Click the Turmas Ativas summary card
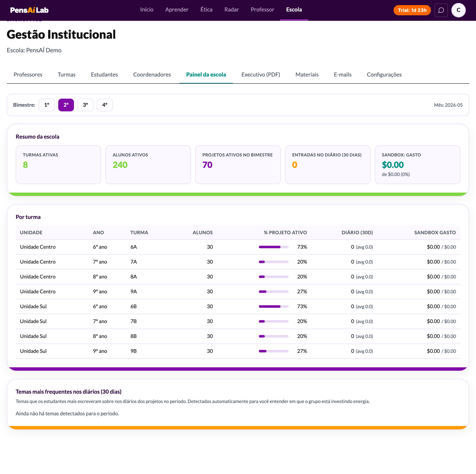The height and width of the screenshot is (474, 476). [58, 164]
